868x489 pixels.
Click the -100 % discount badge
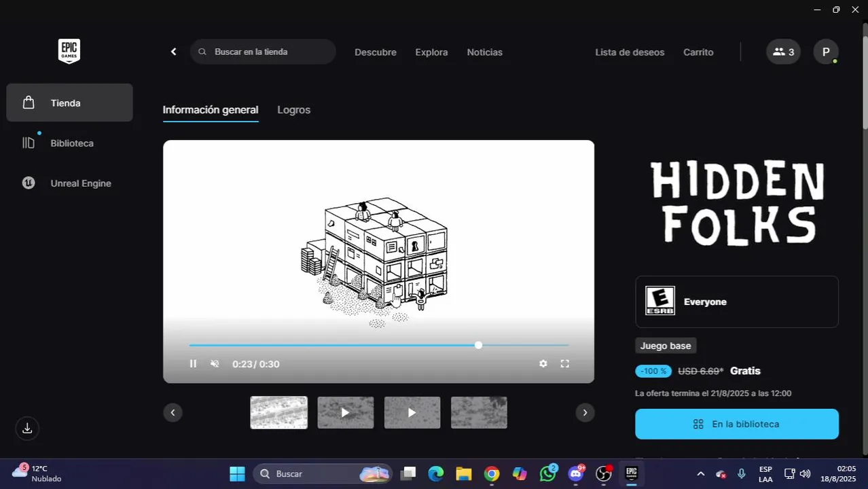[653, 371]
